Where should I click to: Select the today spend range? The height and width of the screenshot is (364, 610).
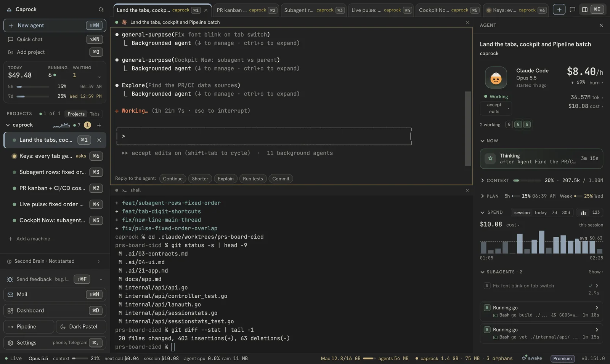tap(541, 212)
